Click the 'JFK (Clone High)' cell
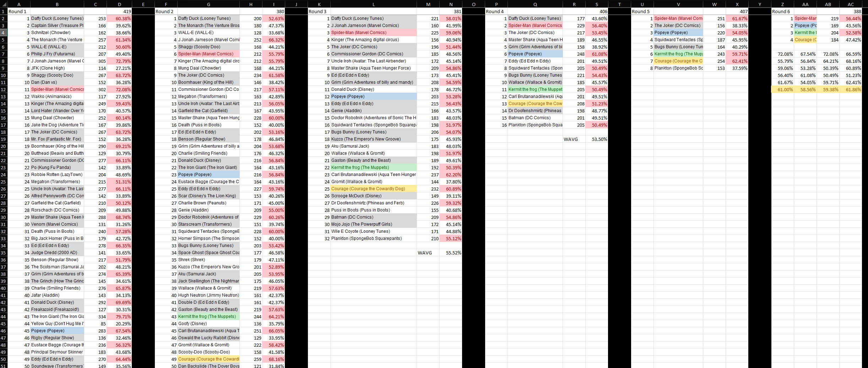 click(57, 68)
